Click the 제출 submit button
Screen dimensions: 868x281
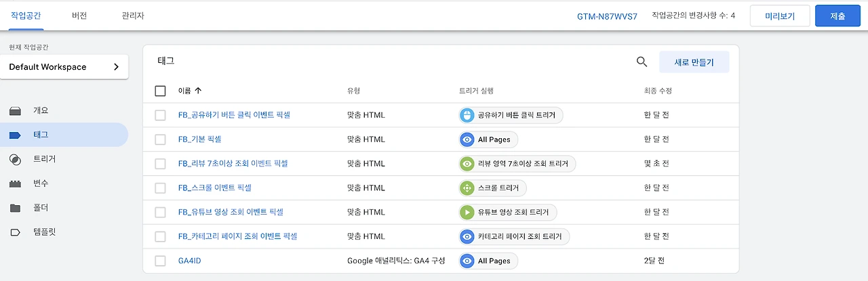point(837,16)
